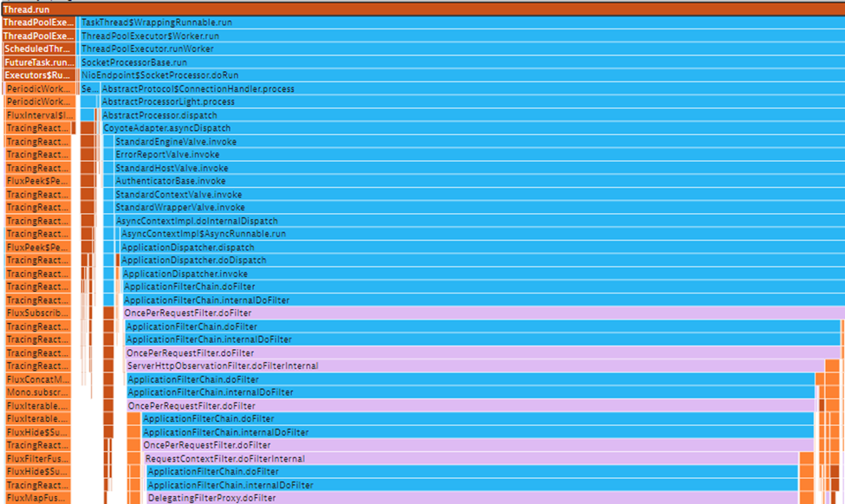
Task: Click the Thread.run root frame
Action: 422,9
